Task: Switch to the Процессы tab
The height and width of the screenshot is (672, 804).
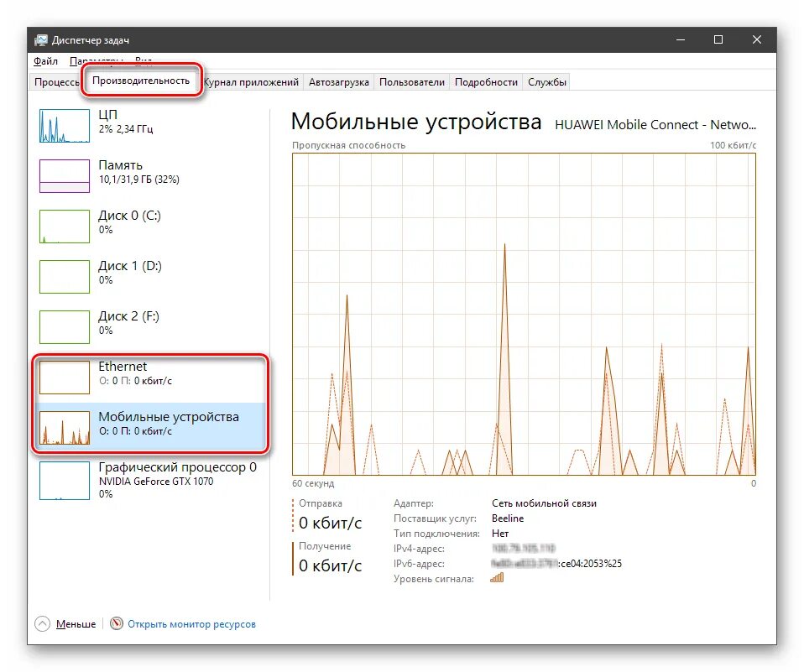Action: [56, 82]
